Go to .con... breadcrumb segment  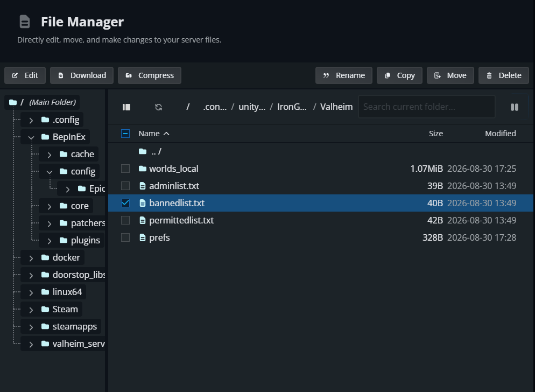[x=215, y=107]
